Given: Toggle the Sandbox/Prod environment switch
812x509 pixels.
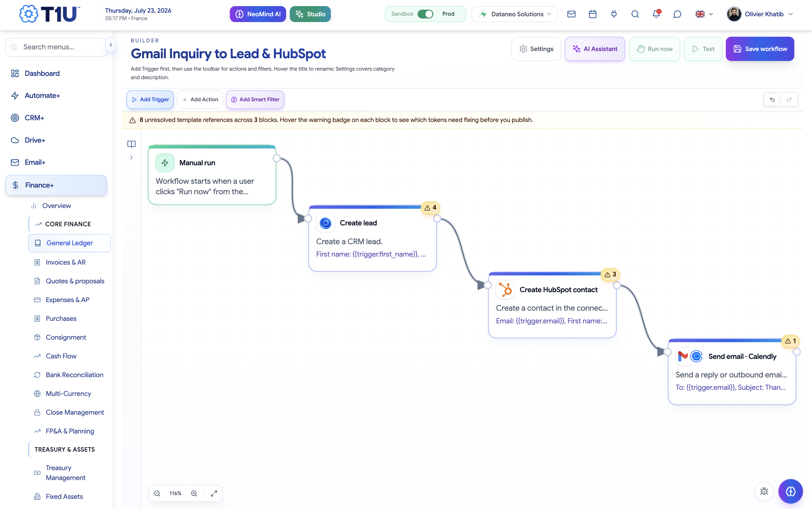Looking at the screenshot, I should 425,14.
